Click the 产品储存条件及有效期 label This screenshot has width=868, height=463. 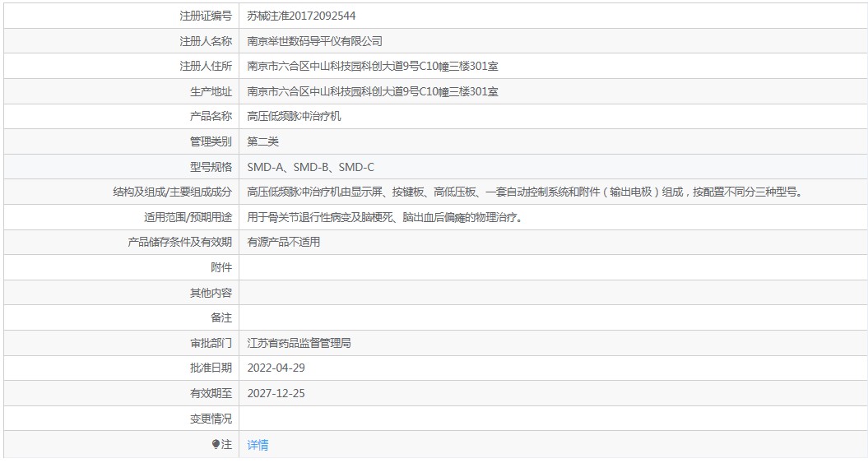pyautogui.click(x=179, y=243)
